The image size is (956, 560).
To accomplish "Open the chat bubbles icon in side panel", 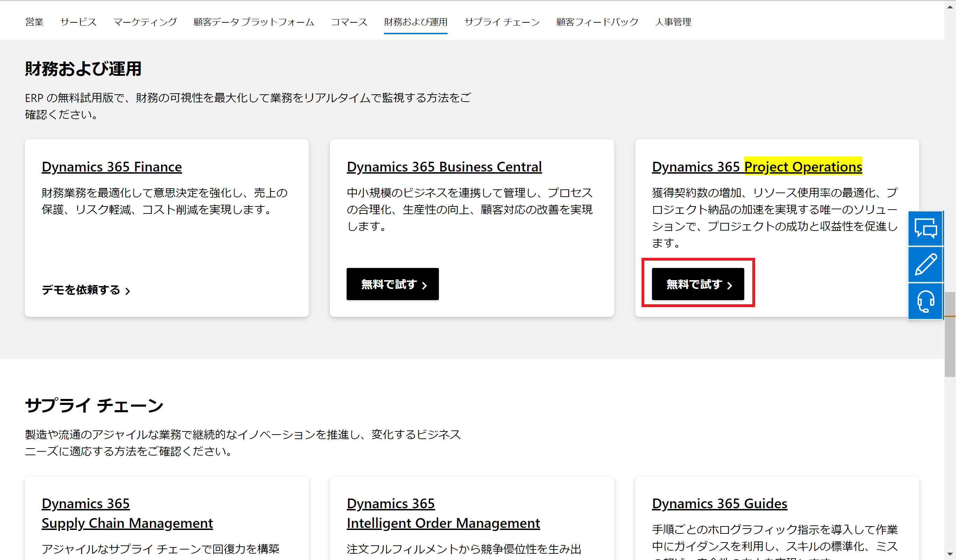I will tap(925, 228).
